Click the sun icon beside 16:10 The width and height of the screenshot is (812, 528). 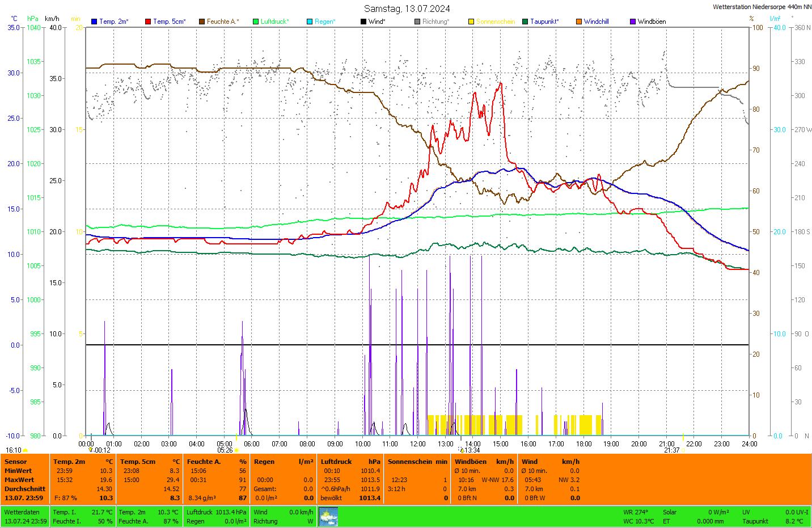[26, 451]
